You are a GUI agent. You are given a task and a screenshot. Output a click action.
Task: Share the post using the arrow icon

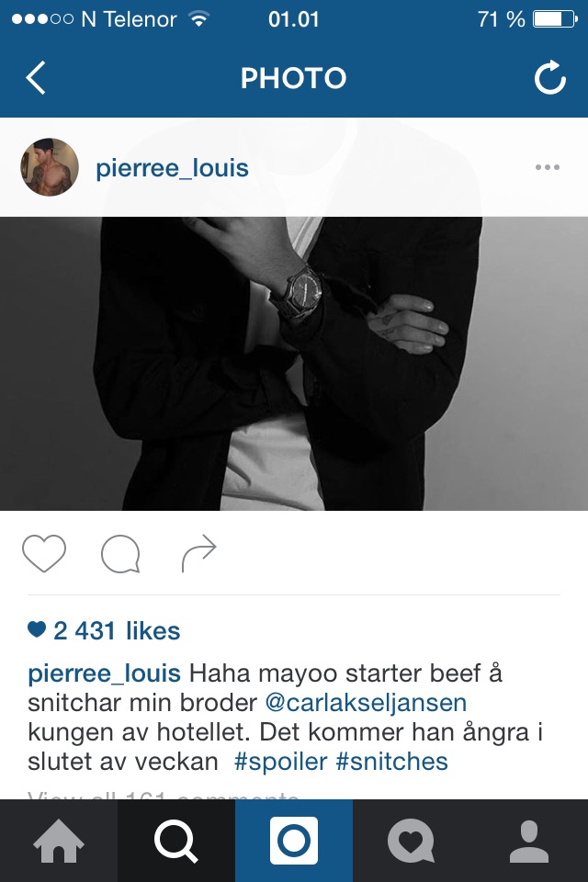click(x=198, y=553)
